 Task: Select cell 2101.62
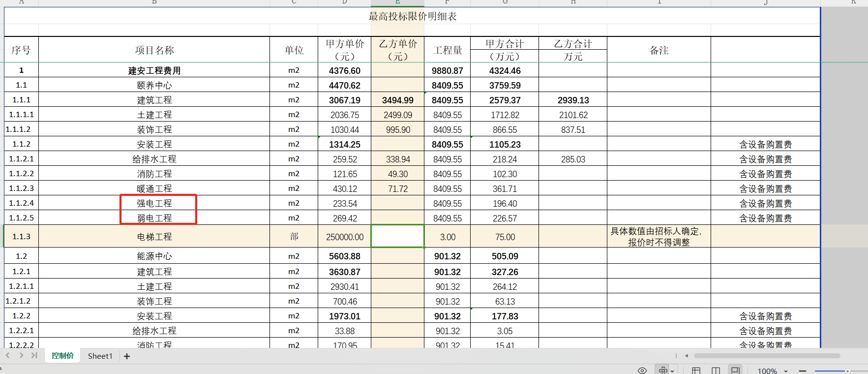pyautogui.click(x=573, y=115)
